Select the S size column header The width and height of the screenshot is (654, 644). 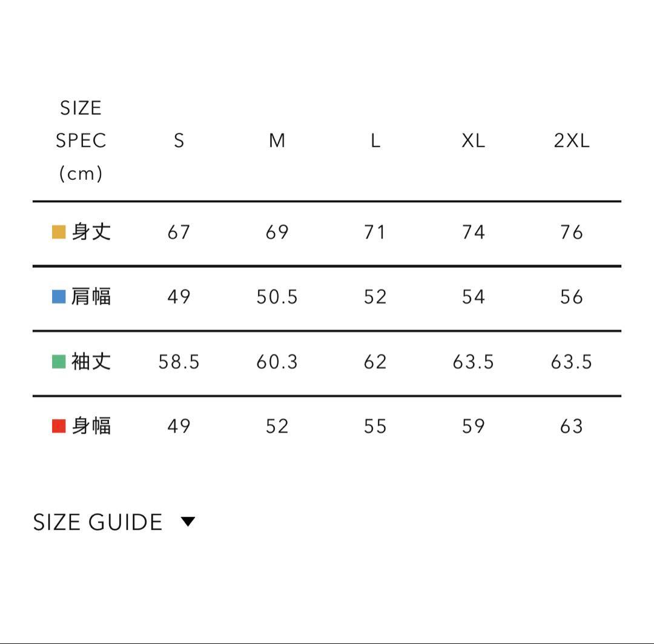(179, 141)
